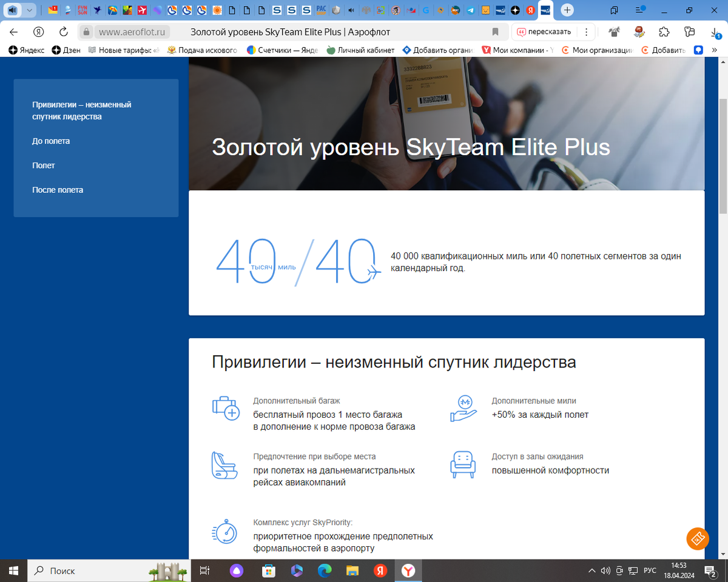Bookmark this page with the bookmark icon
728x582 pixels.
(495, 32)
